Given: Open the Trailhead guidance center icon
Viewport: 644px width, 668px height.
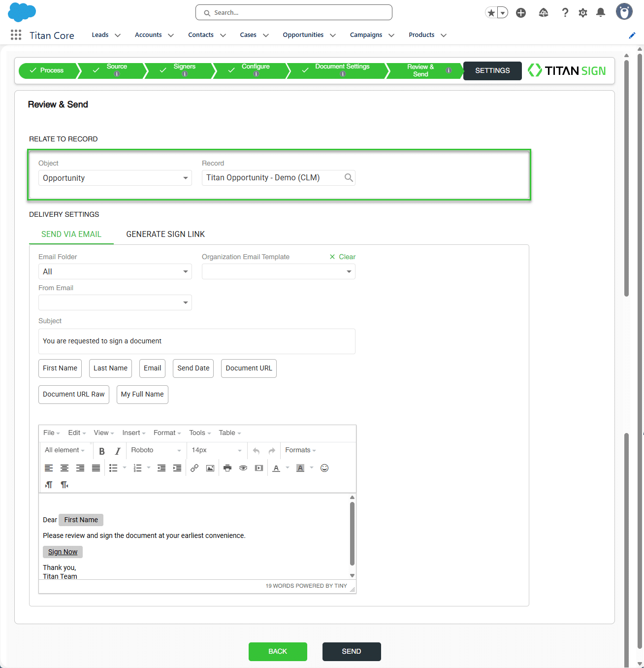Looking at the screenshot, I should 544,13.
